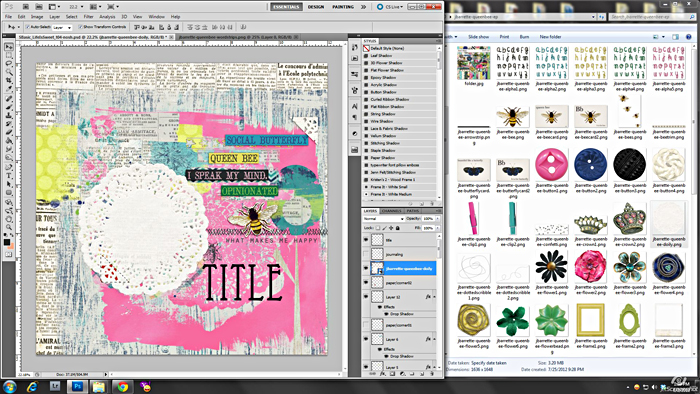Open the Normal blend mode dropdown

tap(383, 219)
